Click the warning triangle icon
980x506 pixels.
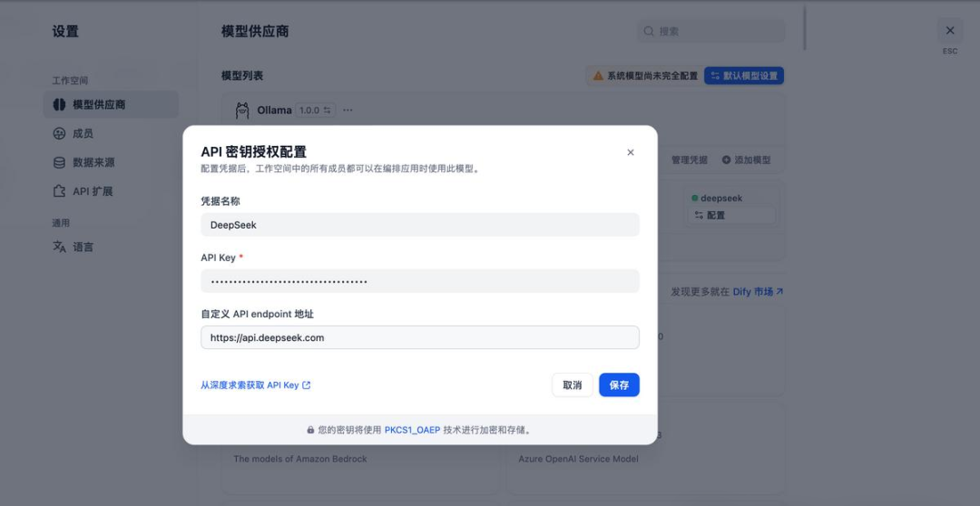[x=598, y=75]
